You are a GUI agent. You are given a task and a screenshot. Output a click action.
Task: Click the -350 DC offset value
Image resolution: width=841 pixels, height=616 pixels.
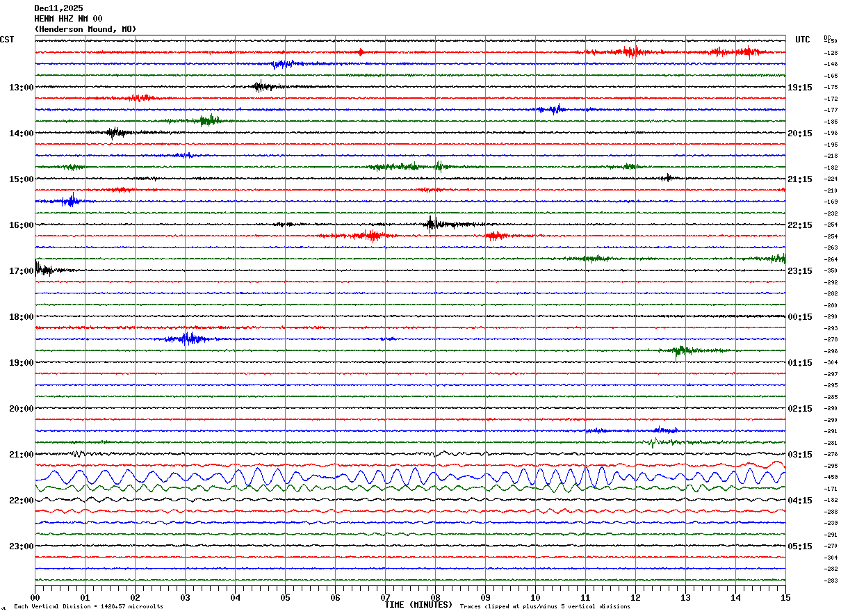tap(831, 271)
